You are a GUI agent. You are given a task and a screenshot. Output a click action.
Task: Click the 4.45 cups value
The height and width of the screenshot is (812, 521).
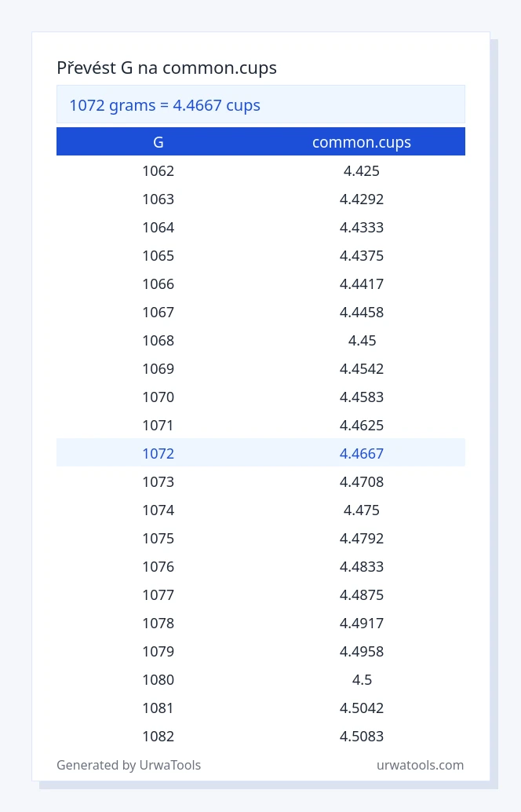362,341
